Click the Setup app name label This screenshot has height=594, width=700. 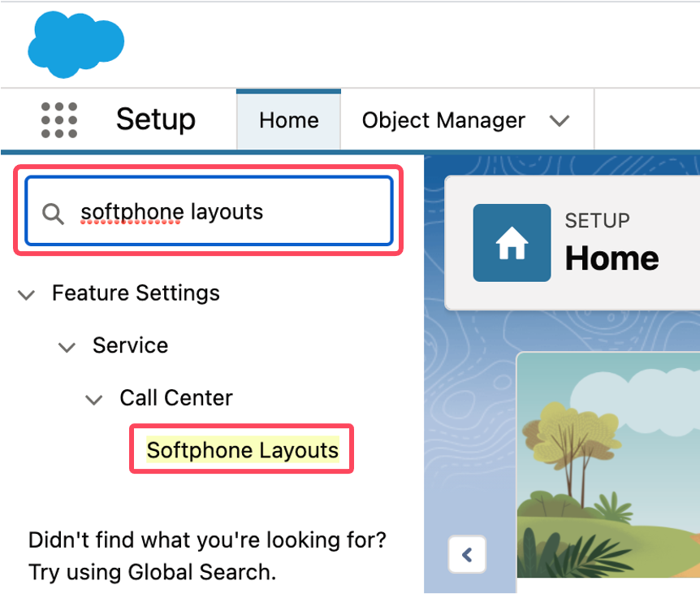156,119
